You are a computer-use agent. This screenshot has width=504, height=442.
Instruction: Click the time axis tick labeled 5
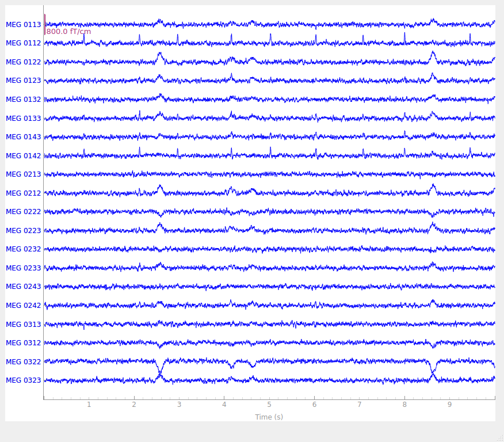pos(269,405)
